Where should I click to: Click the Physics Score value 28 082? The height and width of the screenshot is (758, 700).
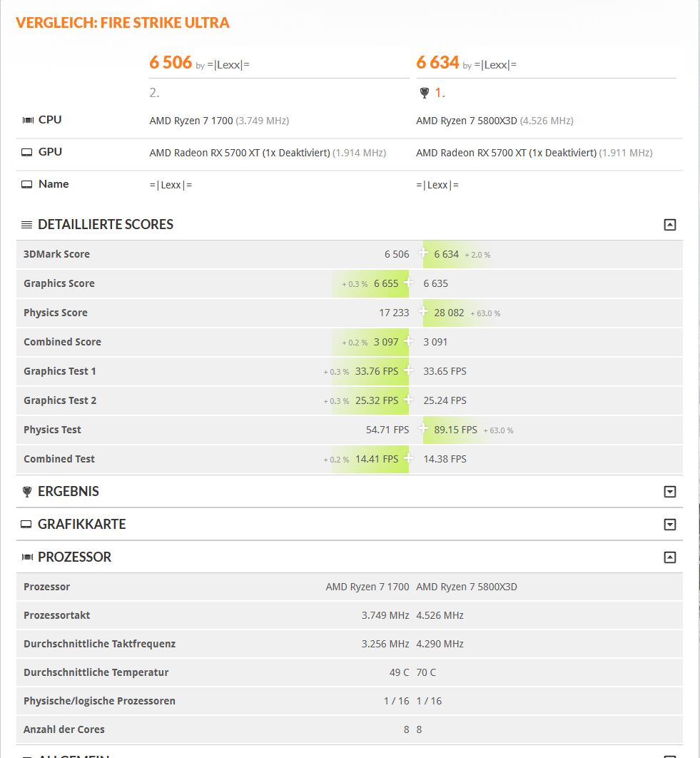point(449,313)
